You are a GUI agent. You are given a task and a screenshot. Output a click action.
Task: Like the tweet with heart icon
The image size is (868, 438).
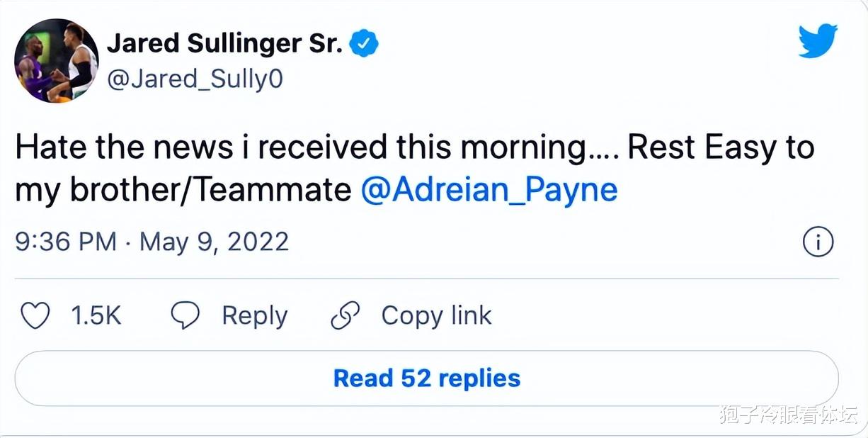coord(35,315)
